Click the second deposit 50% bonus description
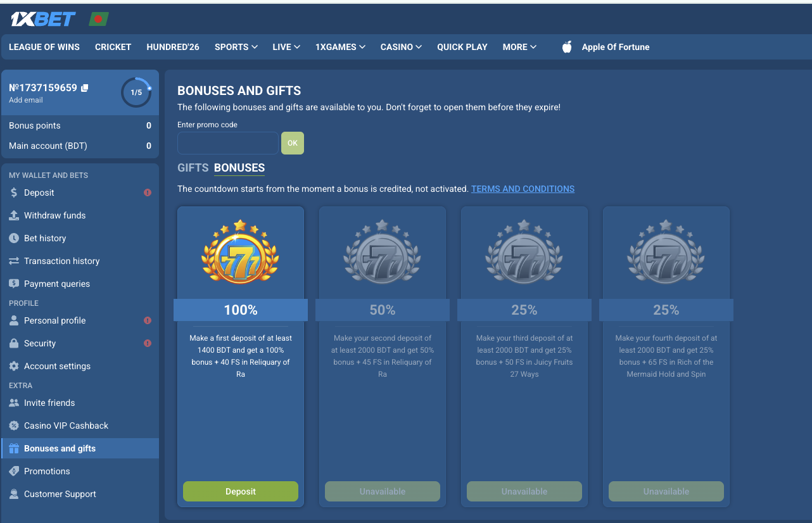 pyautogui.click(x=383, y=356)
